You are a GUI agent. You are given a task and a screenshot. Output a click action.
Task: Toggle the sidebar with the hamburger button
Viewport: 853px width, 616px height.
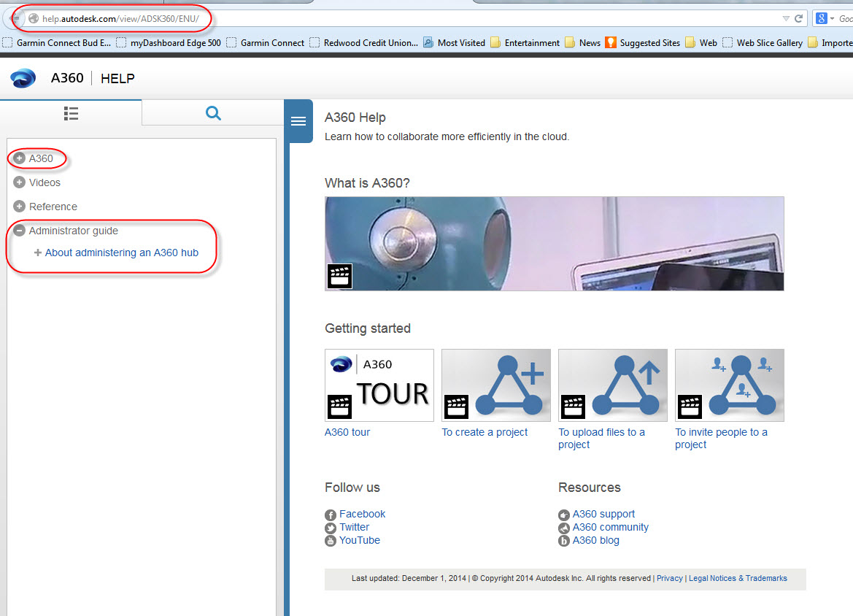(298, 121)
